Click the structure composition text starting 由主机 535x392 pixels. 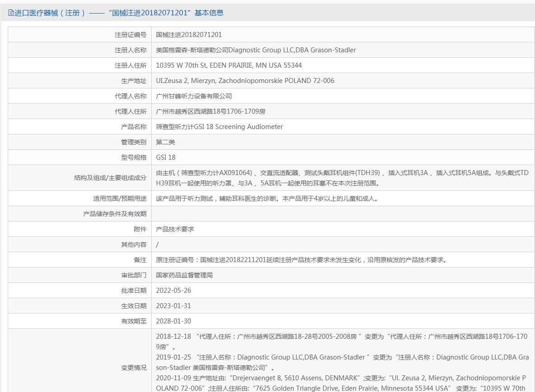pyautogui.click(x=342, y=178)
